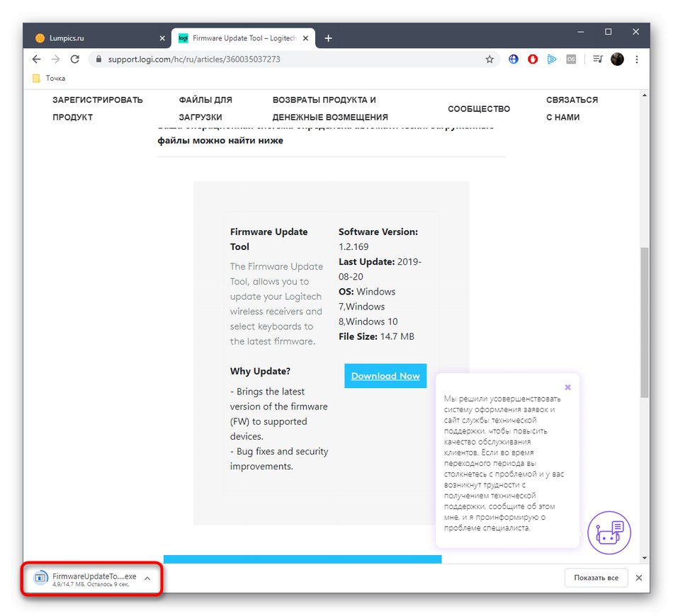This screenshot has width=673, height=616.
Task: Minimize the Chrome window
Action: click(x=581, y=32)
